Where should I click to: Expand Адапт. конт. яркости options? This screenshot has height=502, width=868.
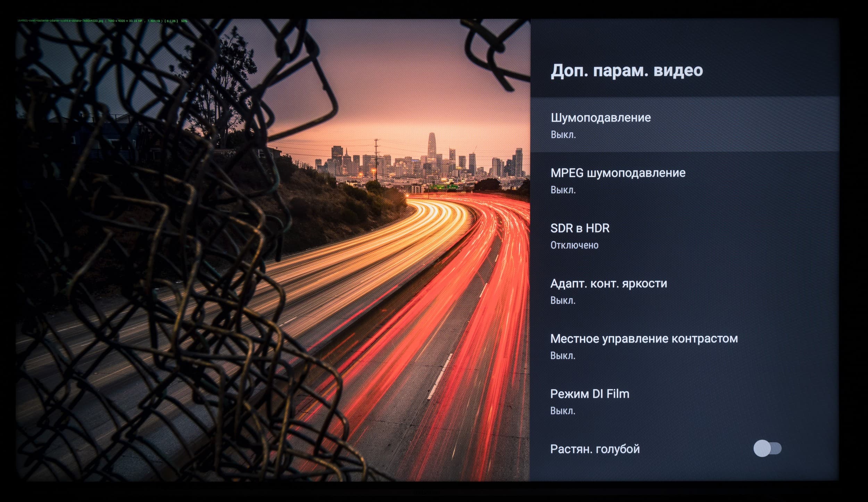[608, 283]
